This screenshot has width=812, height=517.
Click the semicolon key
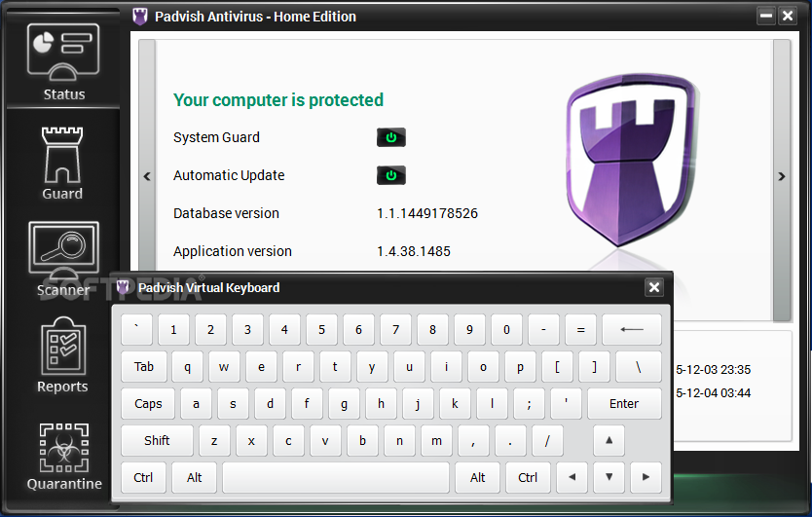tap(529, 403)
